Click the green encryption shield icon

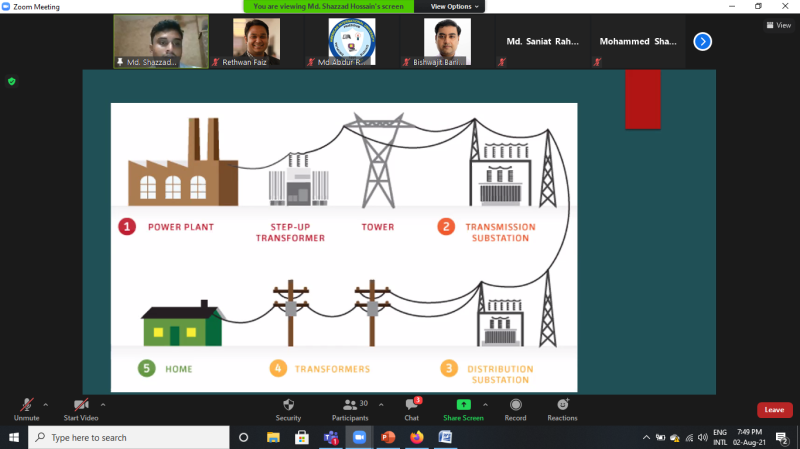(x=12, y=81)
